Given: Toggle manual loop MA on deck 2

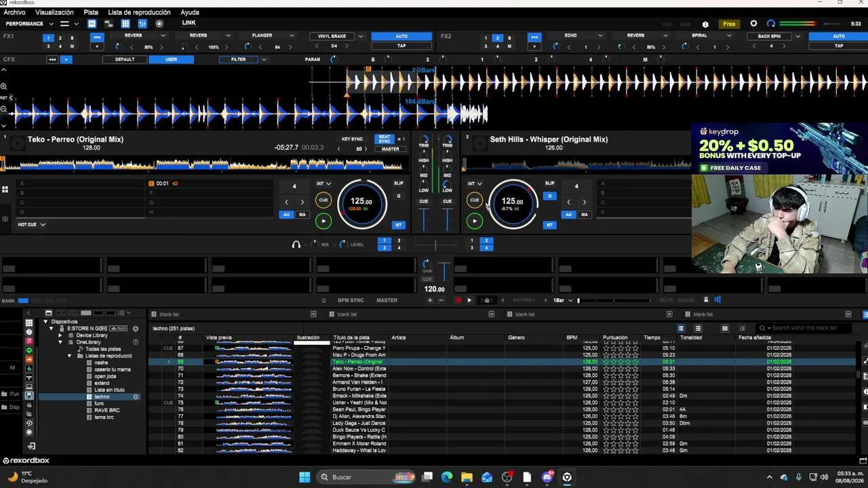Looking at the screenshot, I should pos(584,215).
